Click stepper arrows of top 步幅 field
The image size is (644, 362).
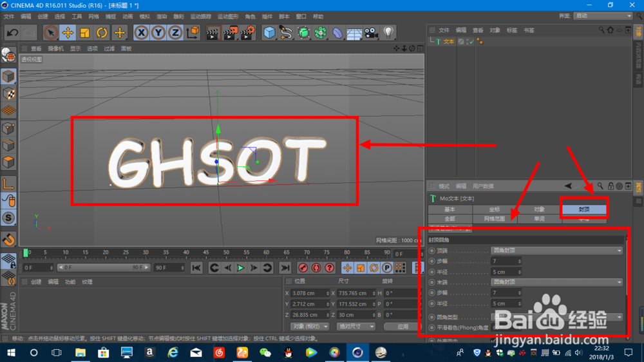tap(520, 262)
